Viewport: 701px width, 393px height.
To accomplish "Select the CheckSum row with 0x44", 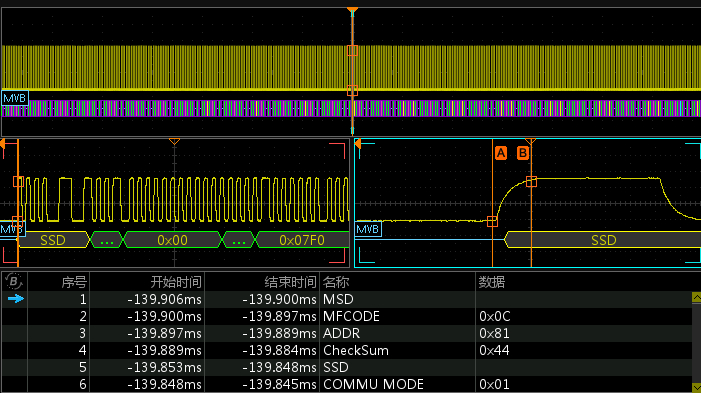I will tap(346, 351).
